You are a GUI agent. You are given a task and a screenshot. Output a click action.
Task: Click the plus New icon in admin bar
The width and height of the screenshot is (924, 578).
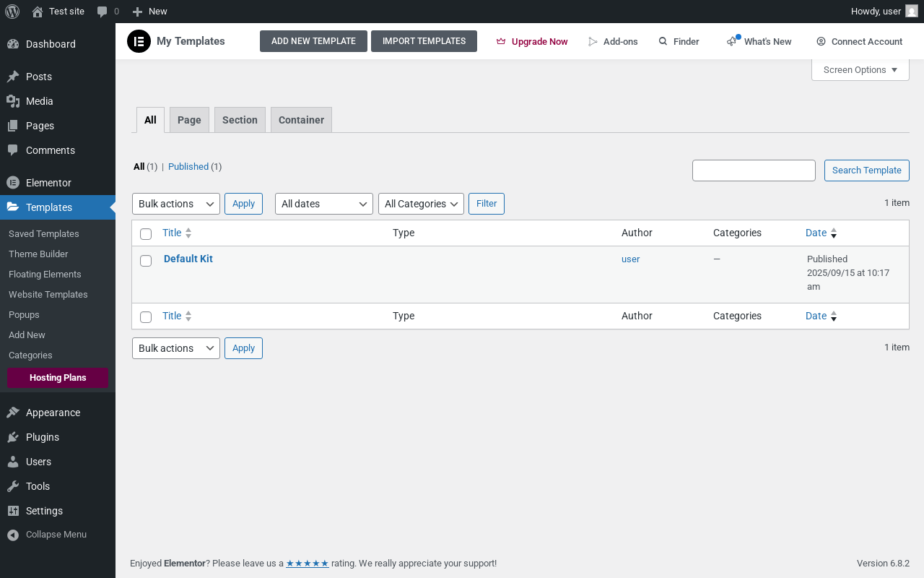[x=137, y=12]
